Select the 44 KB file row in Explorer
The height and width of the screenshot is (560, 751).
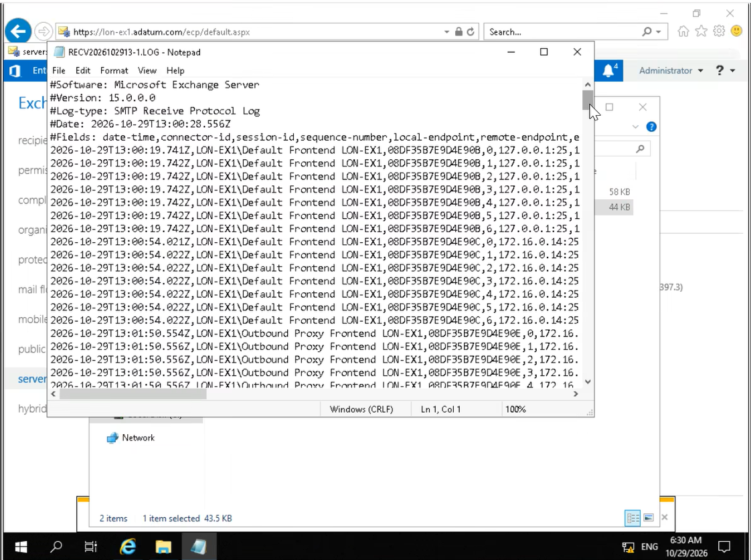[614, 207]
